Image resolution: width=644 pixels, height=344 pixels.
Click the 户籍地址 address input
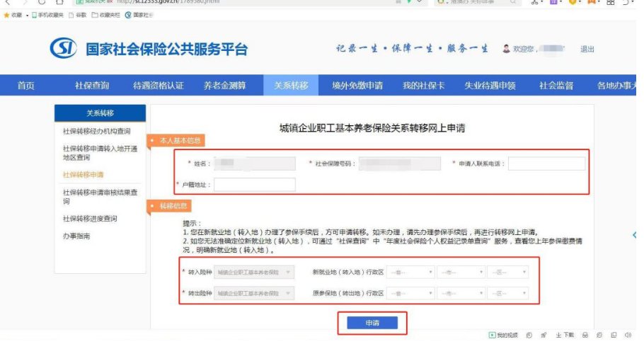[x=255, y=185]
